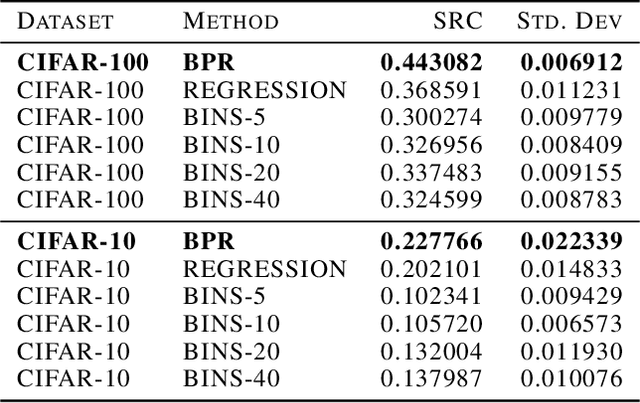
Task: Click the SRC value 0.368591
Action: click(431, 89)
